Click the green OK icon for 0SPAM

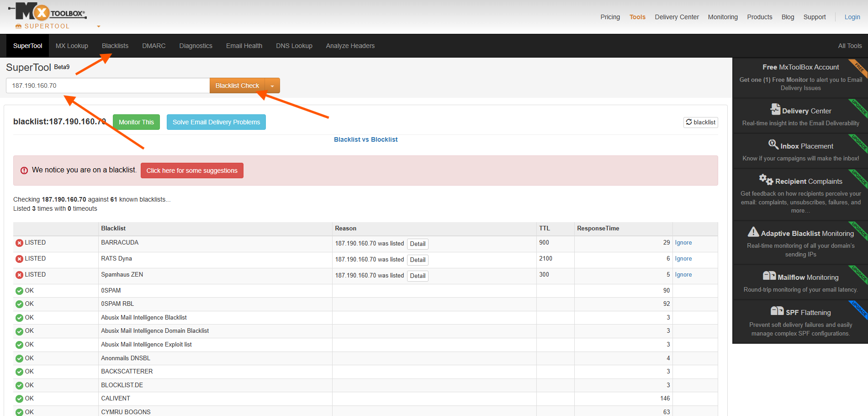point(19,291)
